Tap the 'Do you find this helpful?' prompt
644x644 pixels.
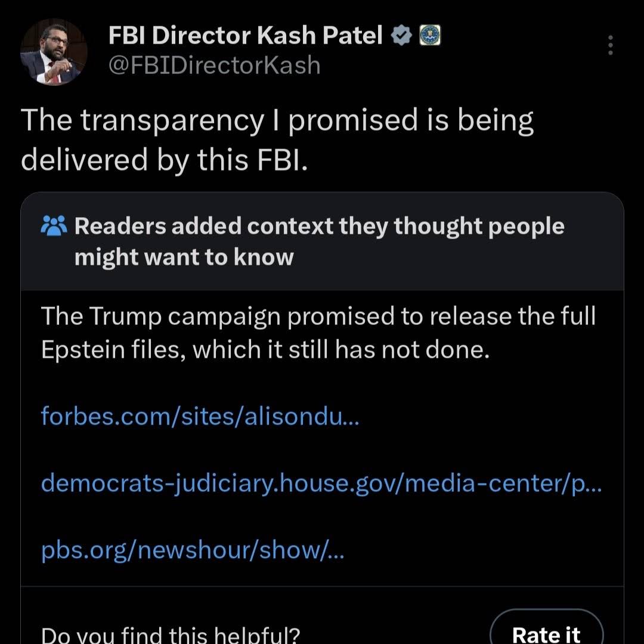tap(171, 635)
